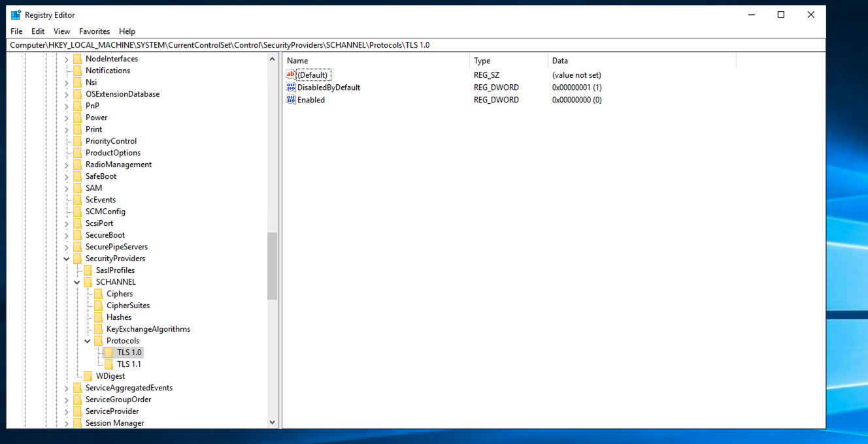Click the ScsiPort folder icon
This screenshot has height=444, width=868.
click(77, 223)
